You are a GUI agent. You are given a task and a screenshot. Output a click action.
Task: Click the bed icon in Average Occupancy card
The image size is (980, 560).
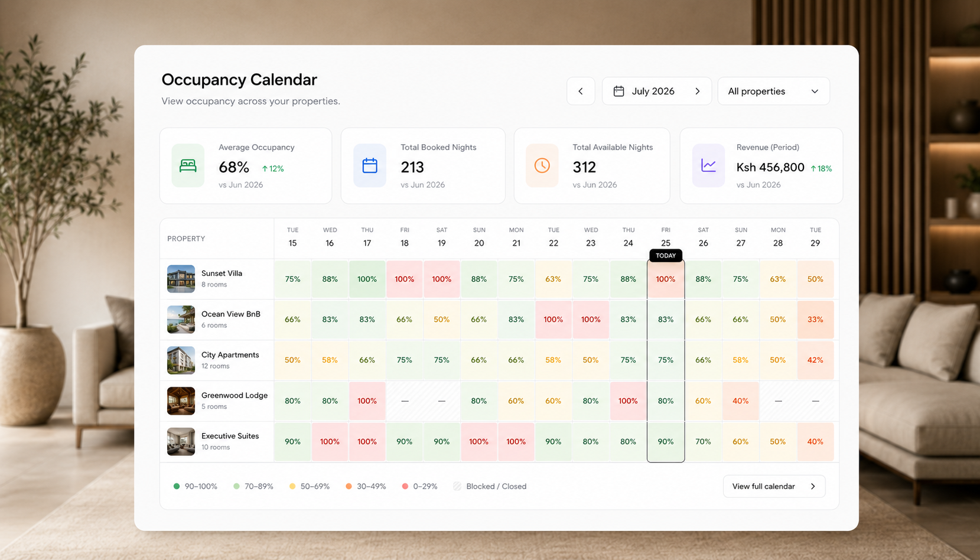point(188,165)
